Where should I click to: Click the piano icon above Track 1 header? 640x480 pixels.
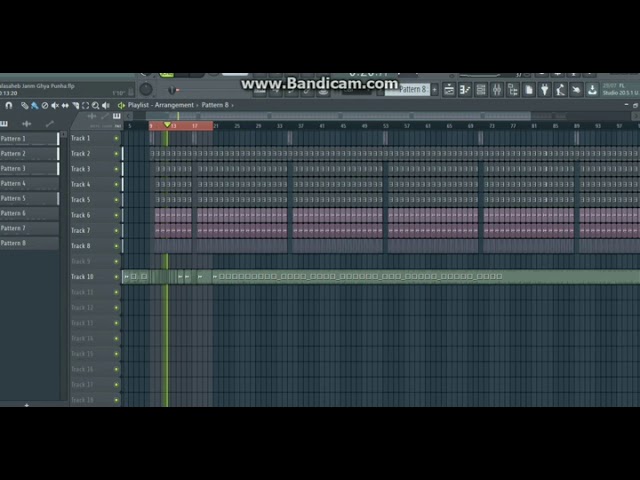tap(117, 116)
